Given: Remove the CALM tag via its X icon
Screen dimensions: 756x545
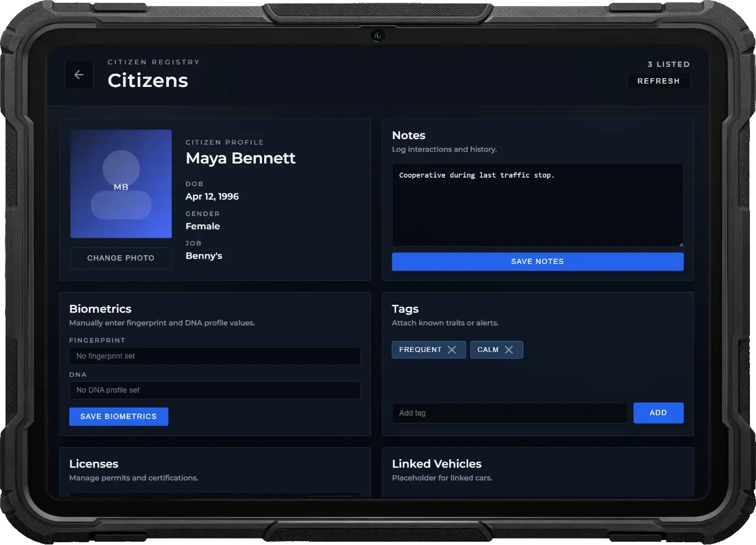Looking at the screenshot, I should [509, 349].
